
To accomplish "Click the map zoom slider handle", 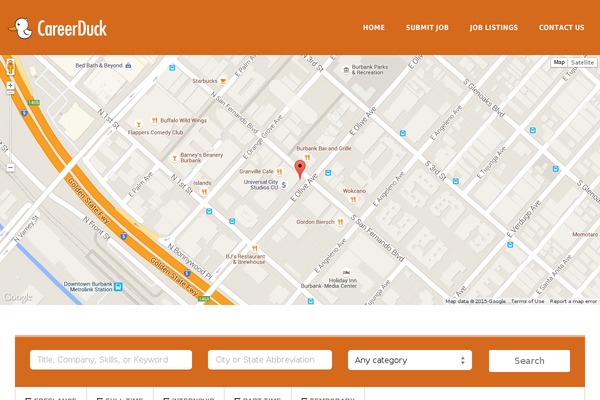I will [x=10, y=93].
